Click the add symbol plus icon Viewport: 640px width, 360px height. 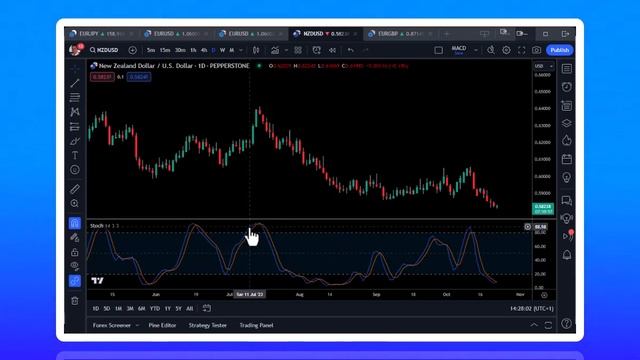point(133,50)
